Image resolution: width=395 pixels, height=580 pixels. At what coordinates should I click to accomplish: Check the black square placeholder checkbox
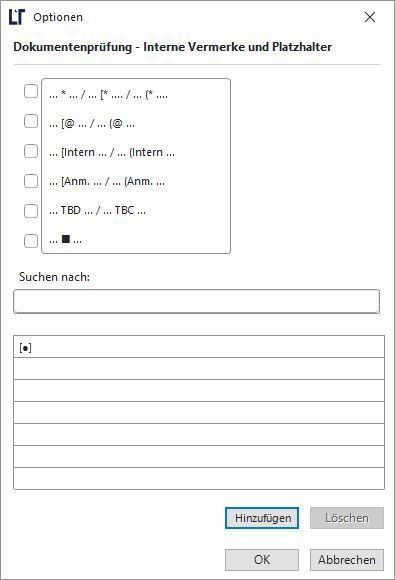[x=31, y=241]
